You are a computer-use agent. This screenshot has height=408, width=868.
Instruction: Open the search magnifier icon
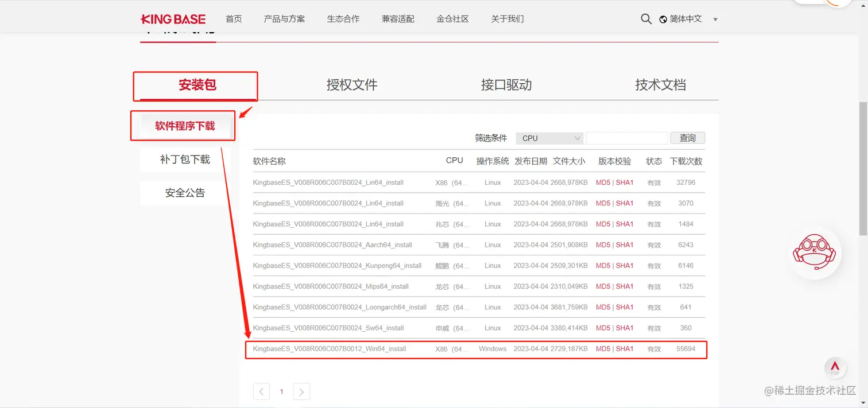[x=646, y=19]
